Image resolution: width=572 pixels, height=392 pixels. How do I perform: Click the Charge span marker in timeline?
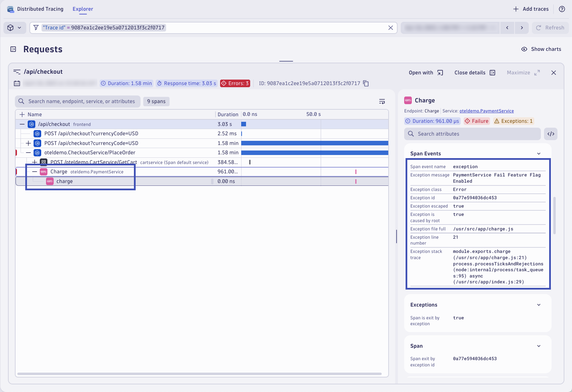[356, 172]
